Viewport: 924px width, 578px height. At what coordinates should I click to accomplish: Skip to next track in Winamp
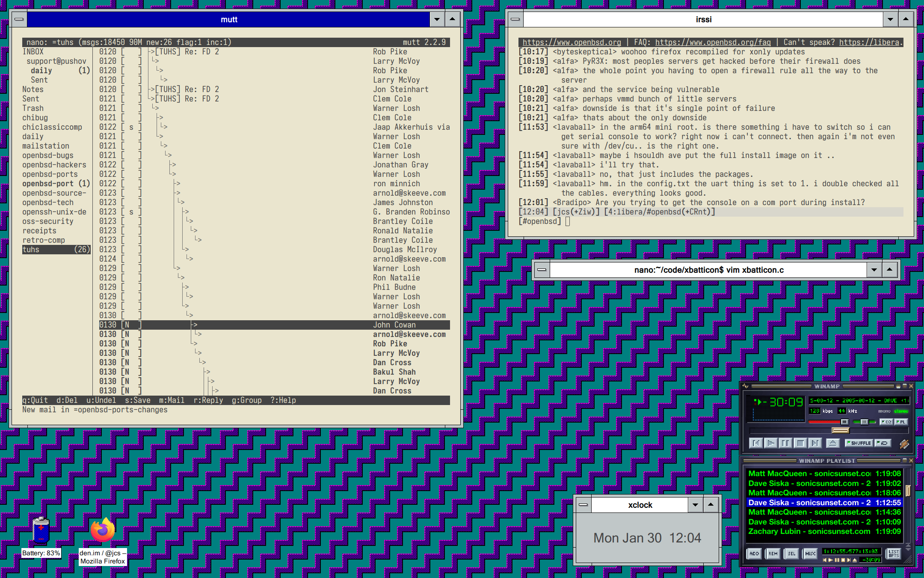(x=815, y=443)
